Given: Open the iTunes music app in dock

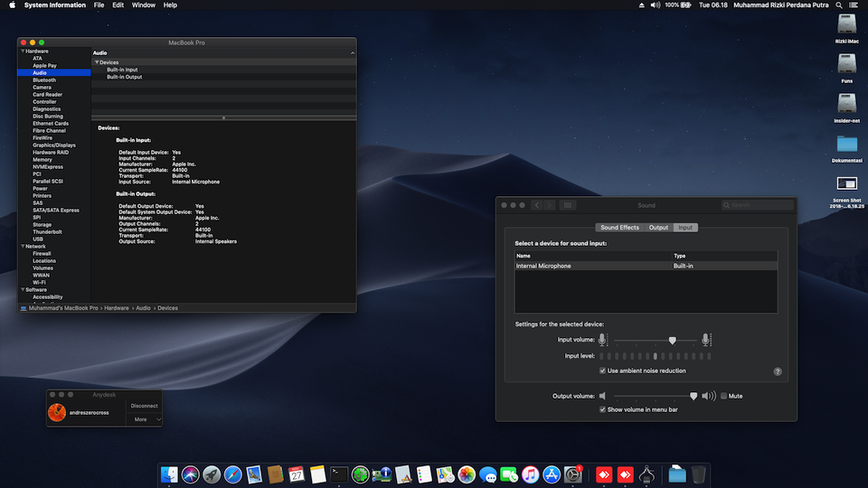Looking at the screenshot, I should [x=531, y=474].
